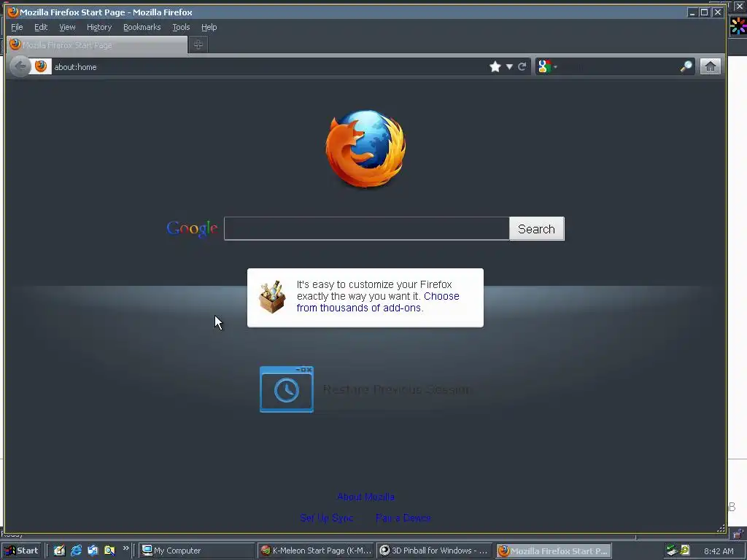747x560 pixels.
Task: Switch to K-Meleon Start Page taskbar button
Action: 316,551
